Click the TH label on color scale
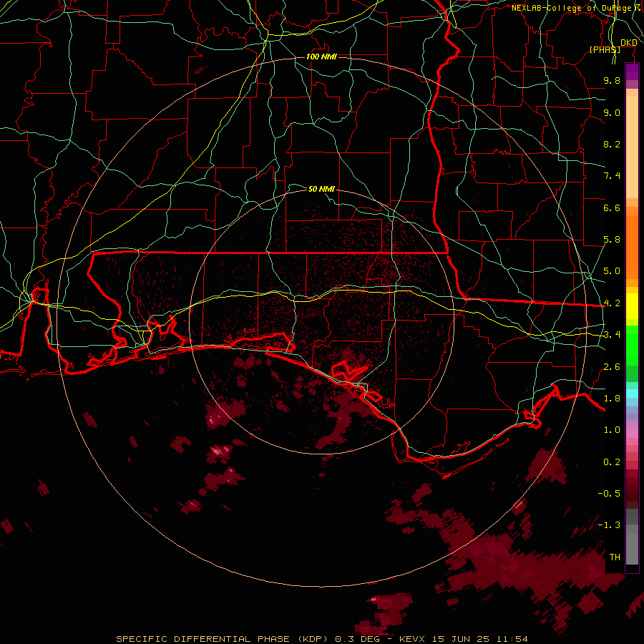644x644 pixels. pos(615,557)
